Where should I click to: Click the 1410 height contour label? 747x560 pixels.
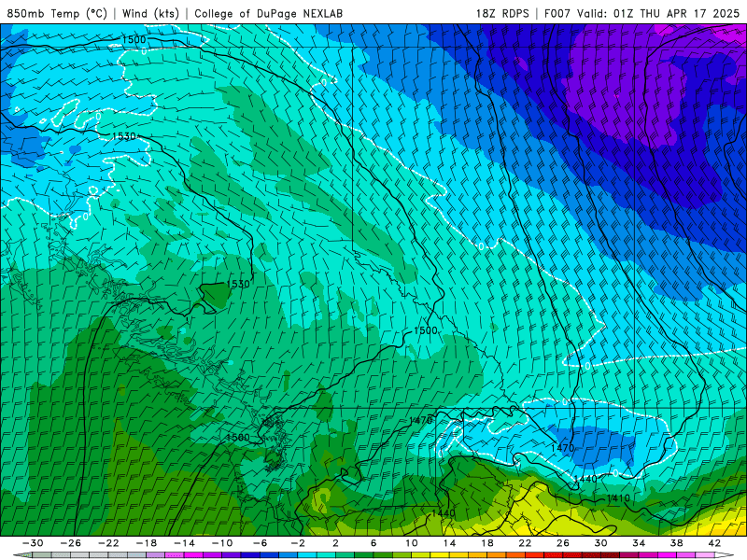[618, 498]
